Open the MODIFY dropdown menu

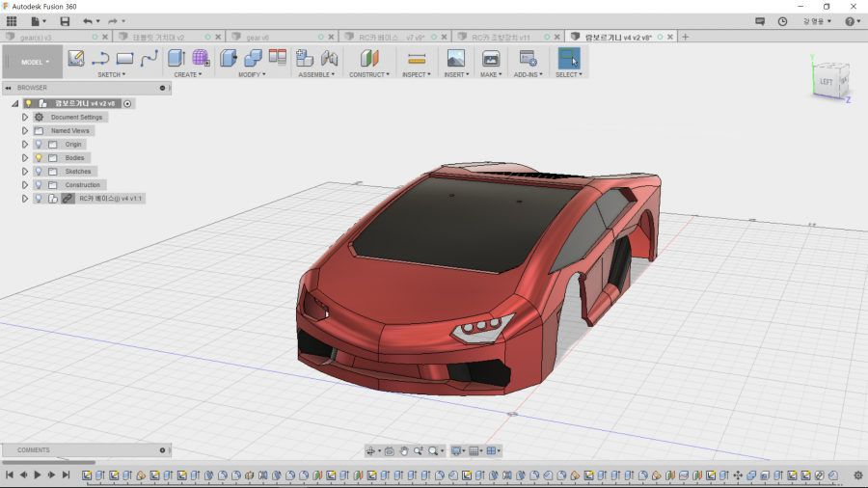(252, 74)
